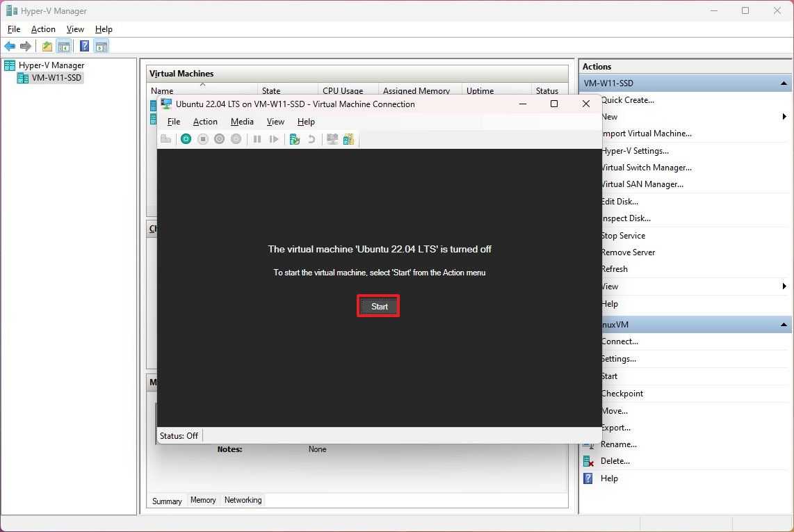Sort by State column header
The image size is (794, 532).
pos(271,90)
